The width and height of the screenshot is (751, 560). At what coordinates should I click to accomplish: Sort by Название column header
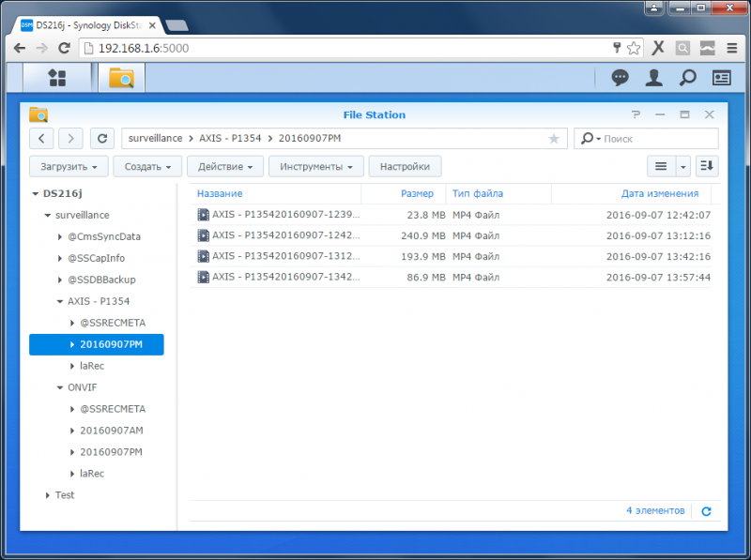point(220,193)
